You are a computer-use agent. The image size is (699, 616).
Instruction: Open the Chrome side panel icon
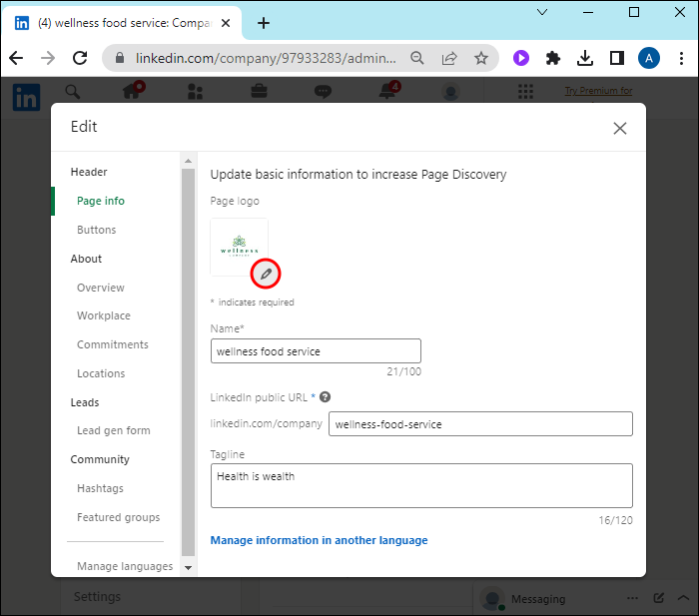pos(617,58)
